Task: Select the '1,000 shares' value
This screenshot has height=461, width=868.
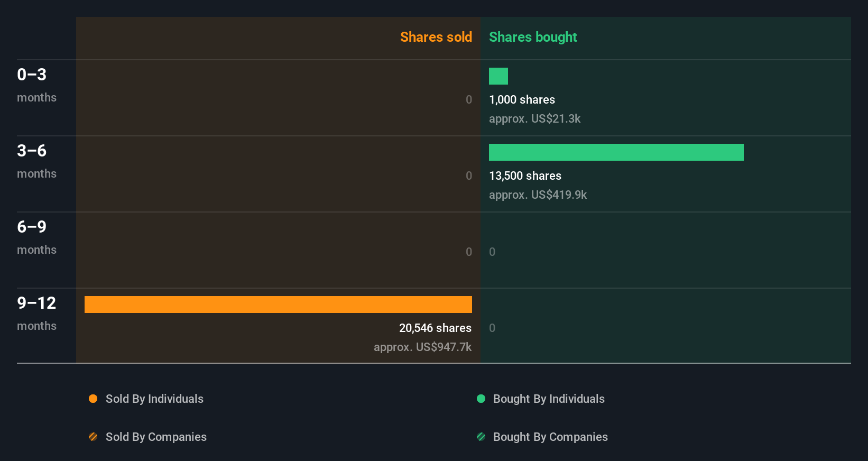Action: click(x=522, y=99)
